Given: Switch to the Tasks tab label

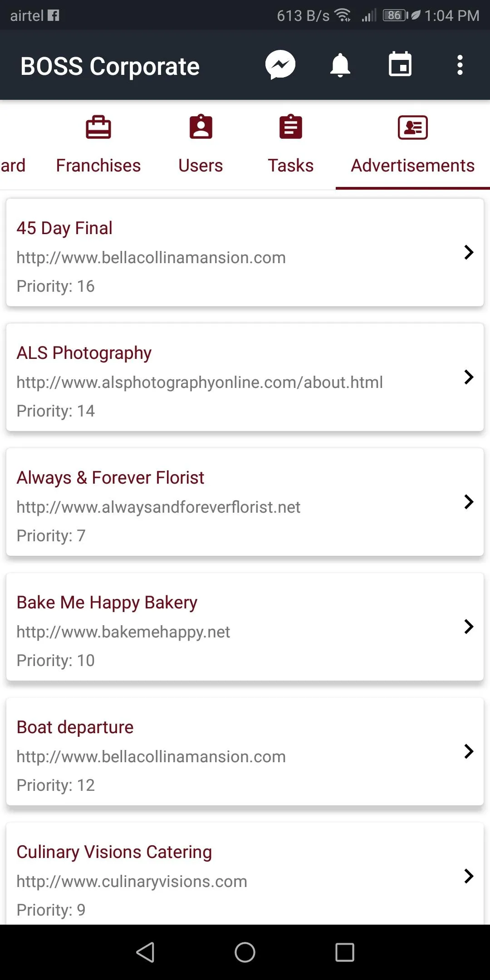Looking at the screenshot, I should tap(291, 166).
